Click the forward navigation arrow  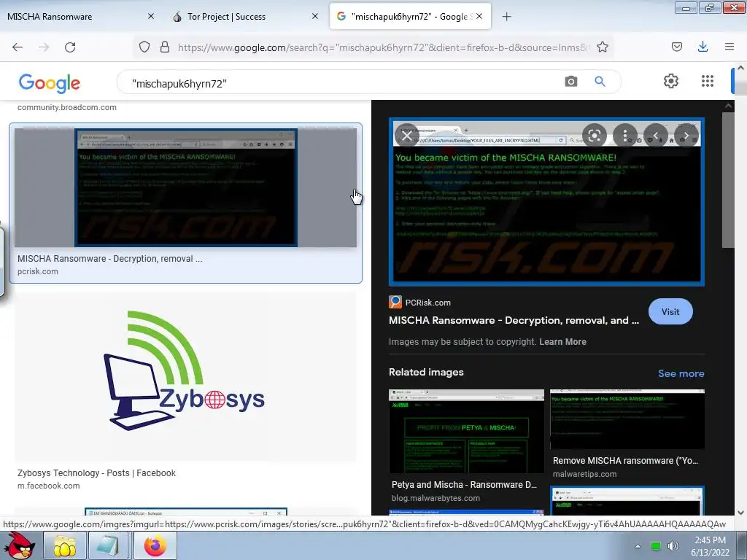(x=44, y=47)
